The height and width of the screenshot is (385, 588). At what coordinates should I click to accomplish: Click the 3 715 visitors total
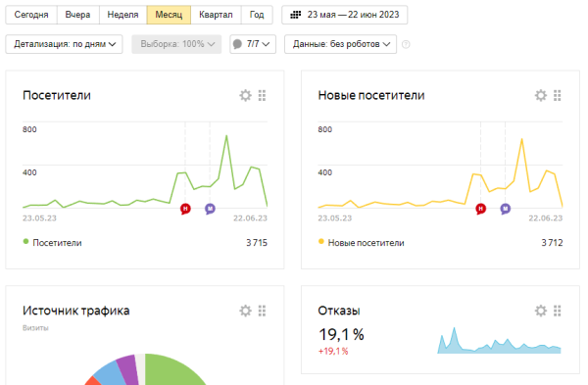257,243
